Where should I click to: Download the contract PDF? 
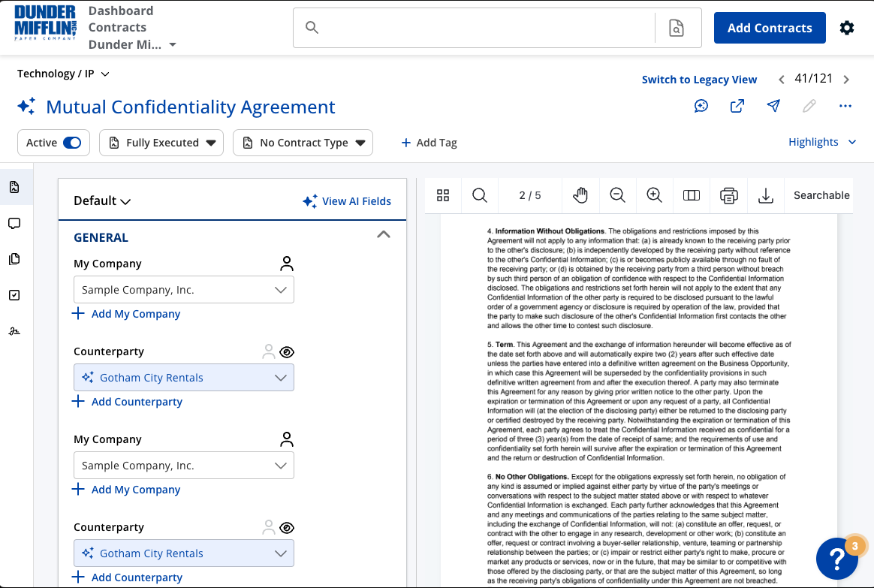[765, 195]
